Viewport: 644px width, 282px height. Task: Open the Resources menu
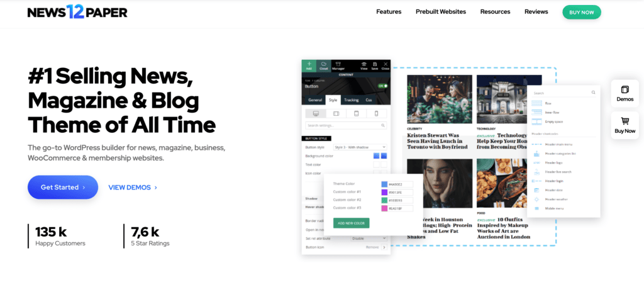point(495,12)
